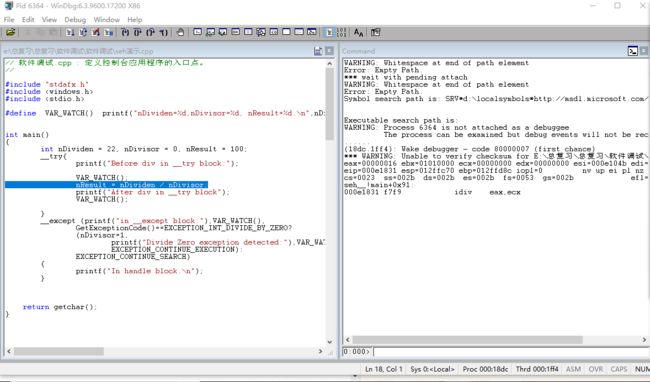Click the source pane's toolbar icon next to close

(318, 51)
